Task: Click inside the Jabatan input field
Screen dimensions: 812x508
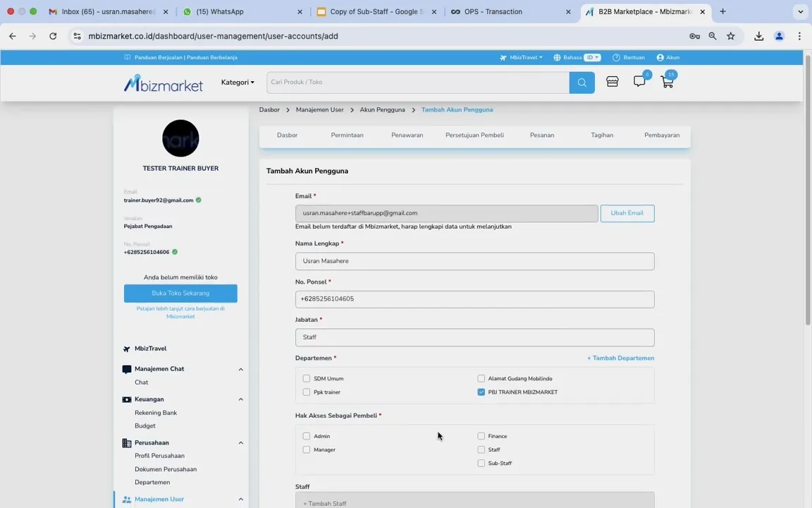Action: tap(474, 337)
